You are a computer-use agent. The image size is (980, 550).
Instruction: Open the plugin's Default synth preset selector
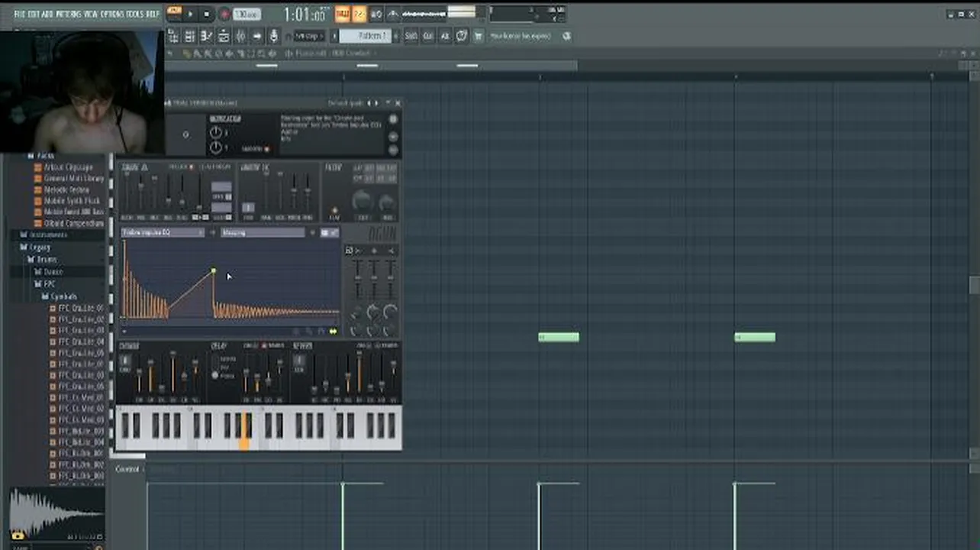pyautogui.click(x=345, y=103)
